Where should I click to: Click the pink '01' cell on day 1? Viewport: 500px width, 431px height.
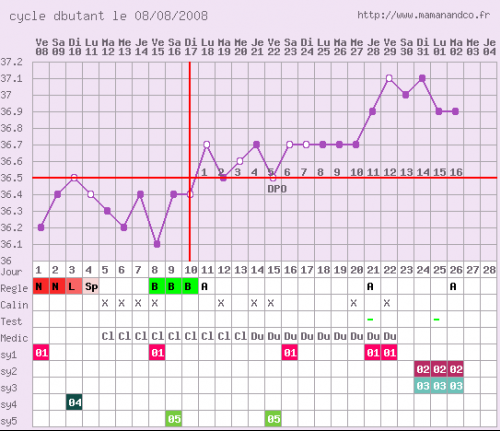41,353
